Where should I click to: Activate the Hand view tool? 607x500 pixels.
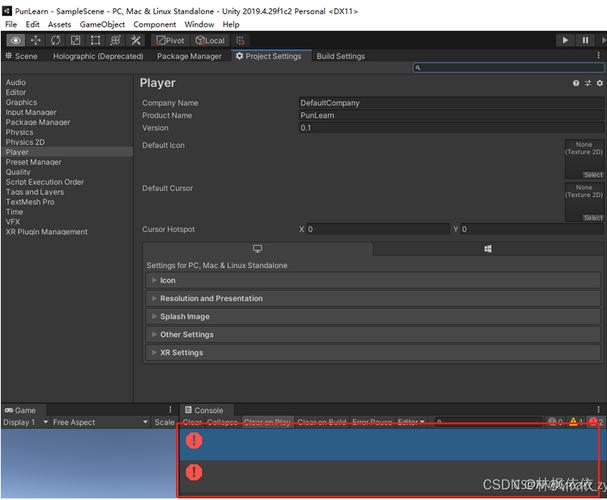(16, 40)
